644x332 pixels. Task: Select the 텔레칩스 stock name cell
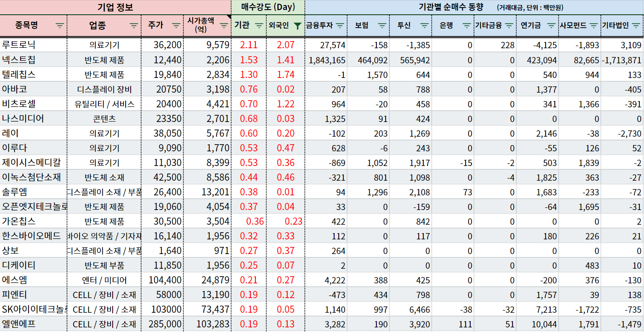click(x=33, y=74)
